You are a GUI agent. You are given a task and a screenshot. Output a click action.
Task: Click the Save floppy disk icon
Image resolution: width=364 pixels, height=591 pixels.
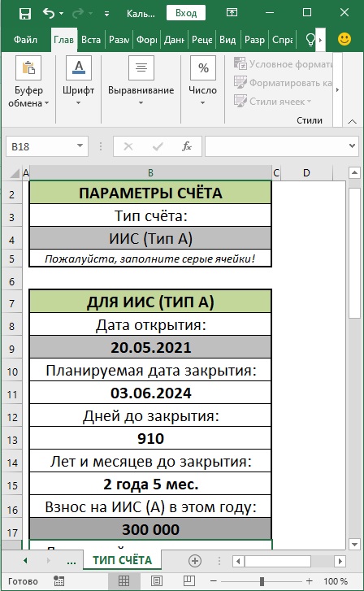click(25, 14)
